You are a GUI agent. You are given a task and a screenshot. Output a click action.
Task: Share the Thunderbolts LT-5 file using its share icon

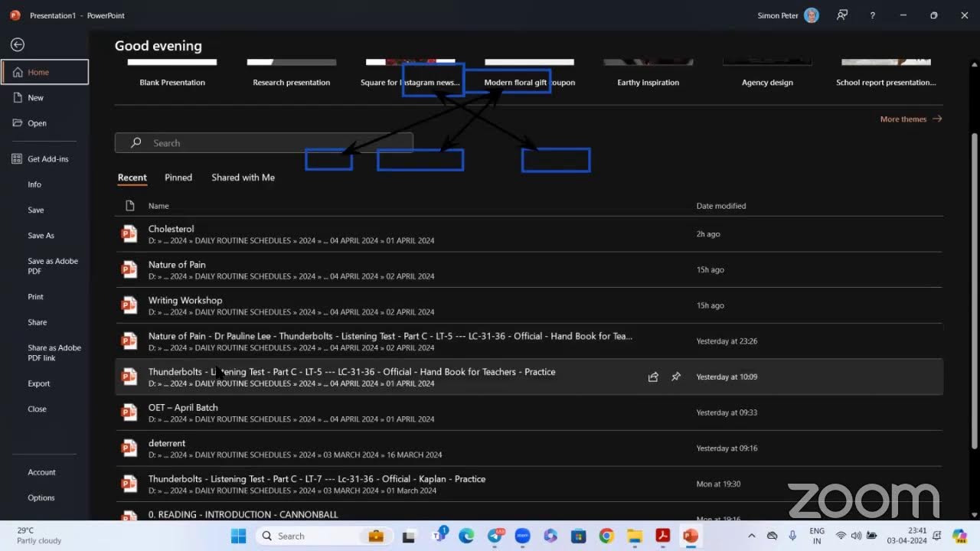pyautogui.click(x=653, y=377)
